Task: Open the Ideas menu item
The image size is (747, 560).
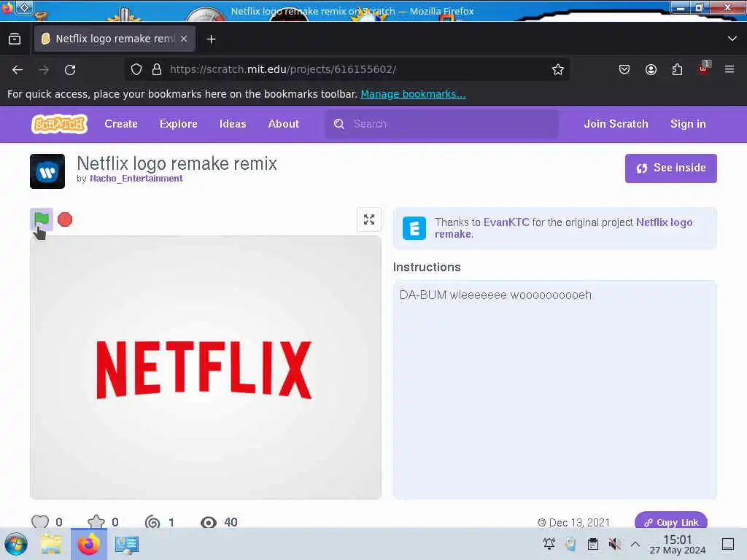Action: (233, 124)
